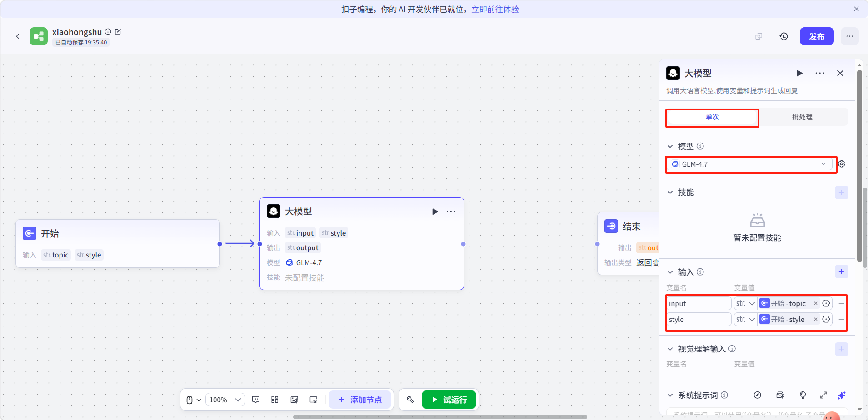
Task: Select the 结束 node icon
Action: pos(611,226)
